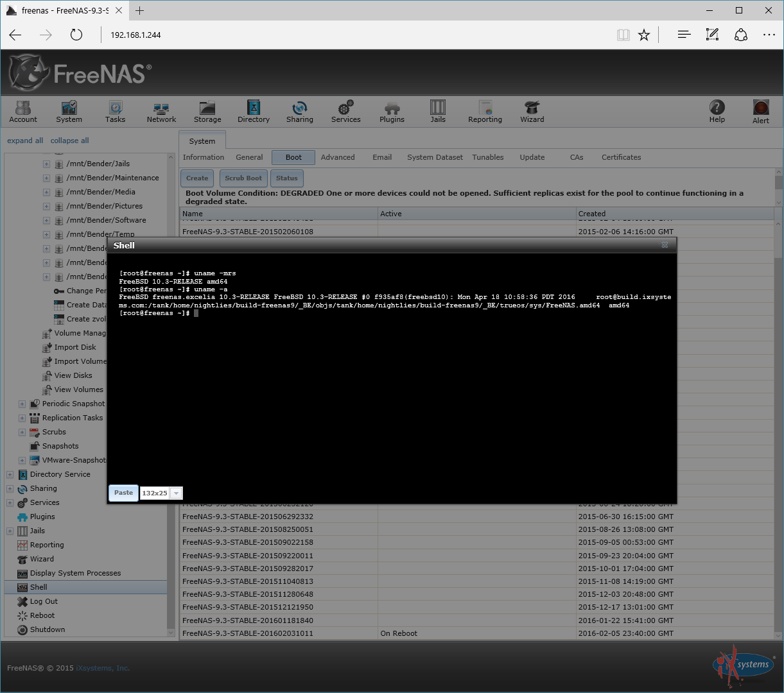
Task: Click the Paste button in Shell
Action: tap(123, 493)
